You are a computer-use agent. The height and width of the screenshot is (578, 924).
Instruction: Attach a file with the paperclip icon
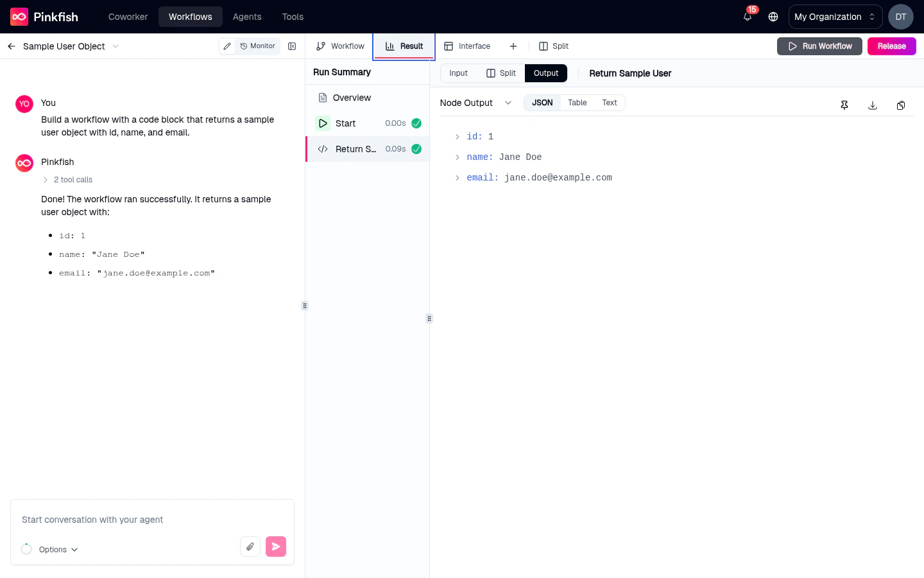pos(250,546)
